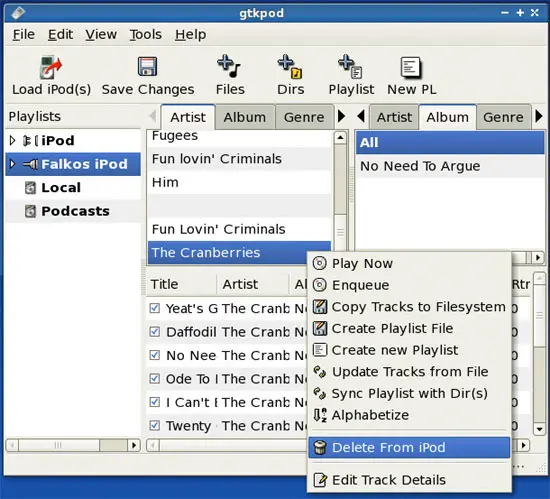Create a new playlist with New PL
The height and width of the screenshot is (499, 550).
click(x=411, y=67)
